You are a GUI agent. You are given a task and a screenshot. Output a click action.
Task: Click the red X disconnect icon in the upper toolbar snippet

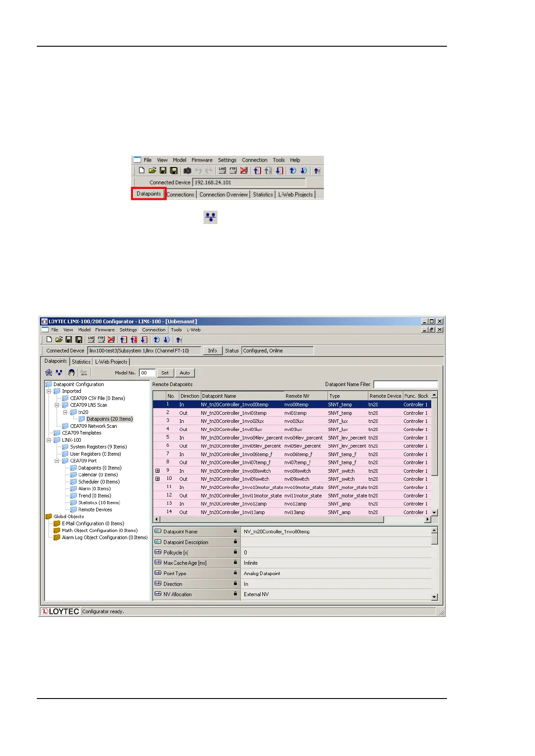(x=244, y=171)
